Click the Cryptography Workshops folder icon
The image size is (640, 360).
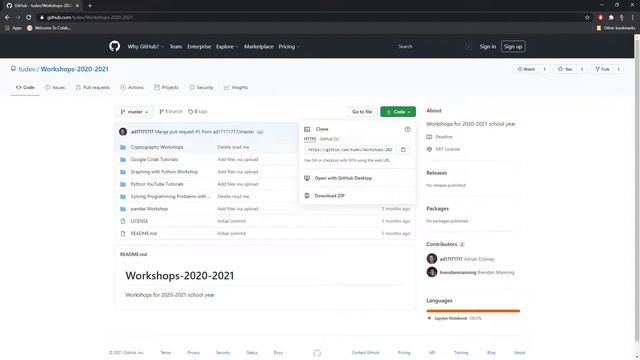(x=123, y=147)
